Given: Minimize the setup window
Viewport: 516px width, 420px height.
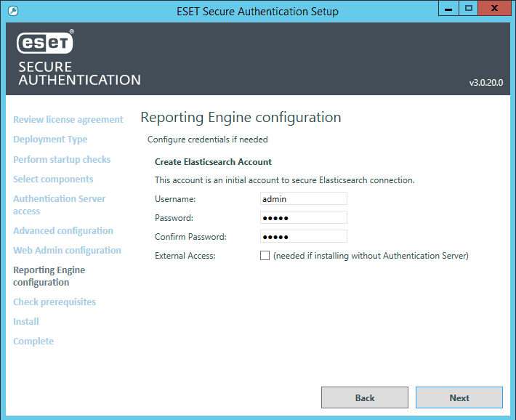Looking at the screenshot, I should [448, 9].
